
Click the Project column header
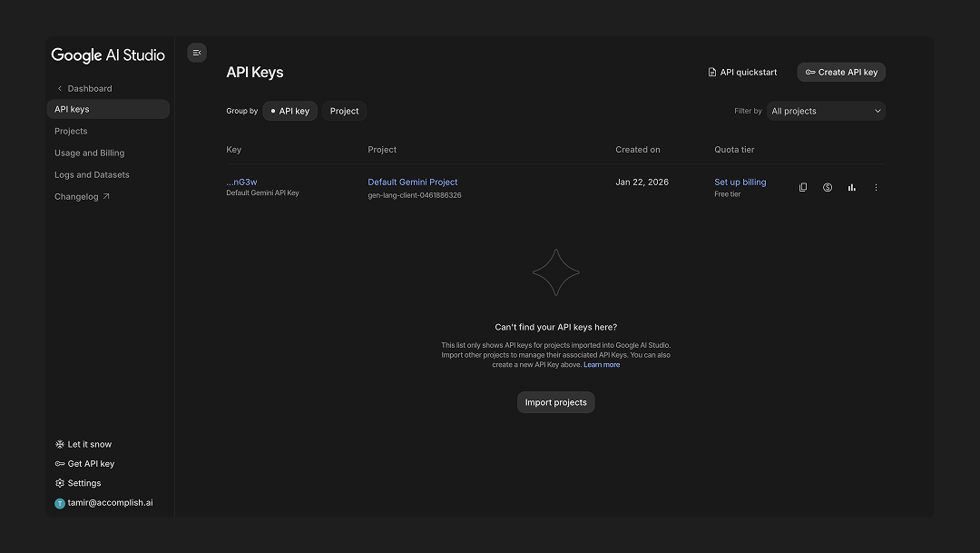tap(382, 150)
